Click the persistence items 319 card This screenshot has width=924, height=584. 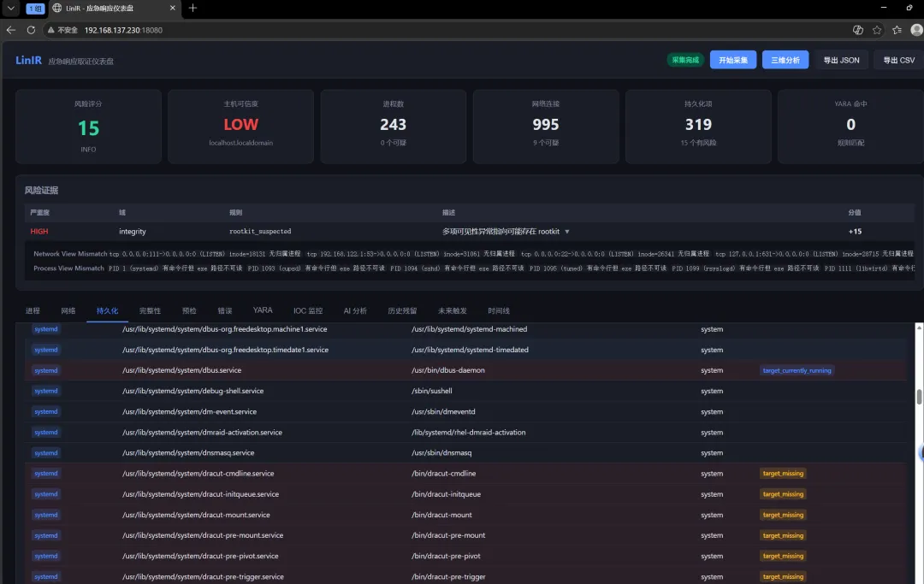coord(698,127)
